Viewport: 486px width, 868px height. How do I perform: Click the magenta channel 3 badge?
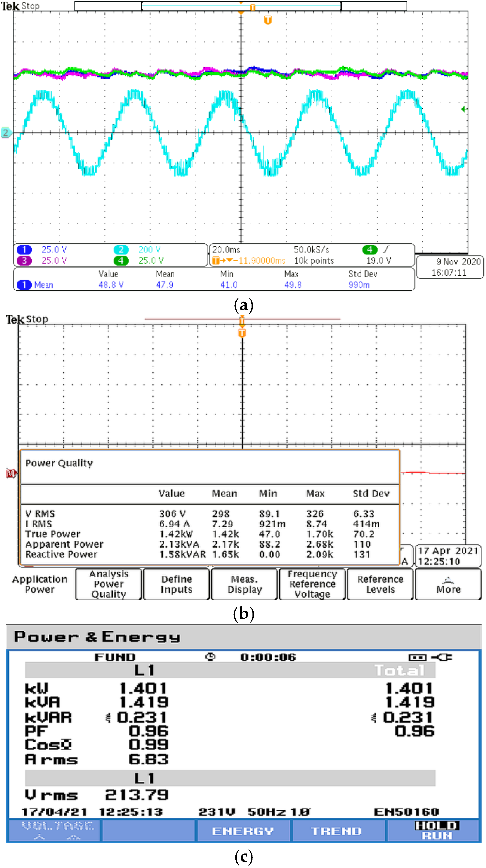(x=24, y=260)
